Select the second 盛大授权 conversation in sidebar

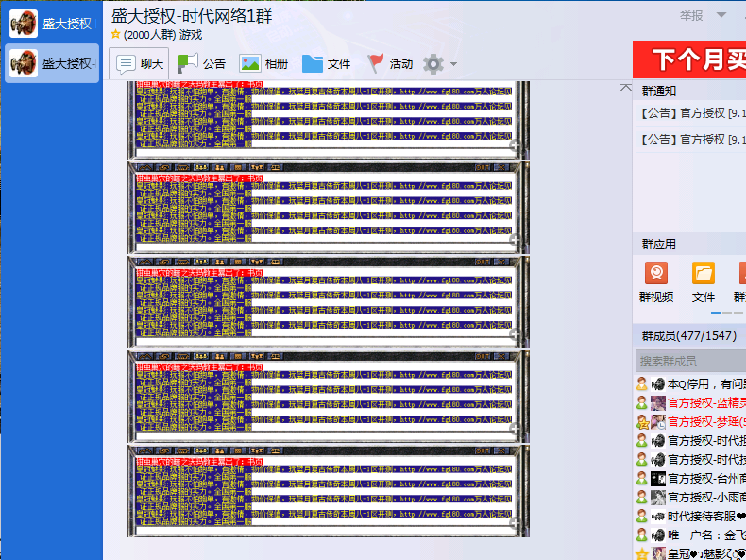52,63
